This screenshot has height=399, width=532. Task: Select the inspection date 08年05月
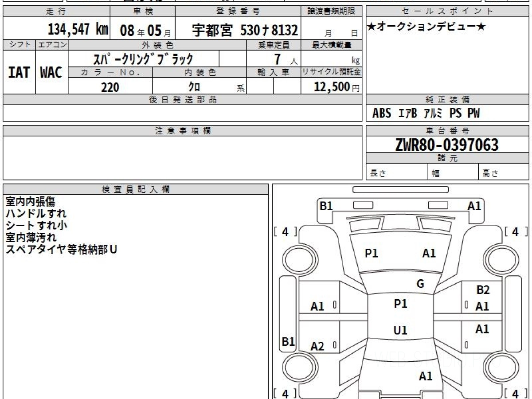click(145, 30)
